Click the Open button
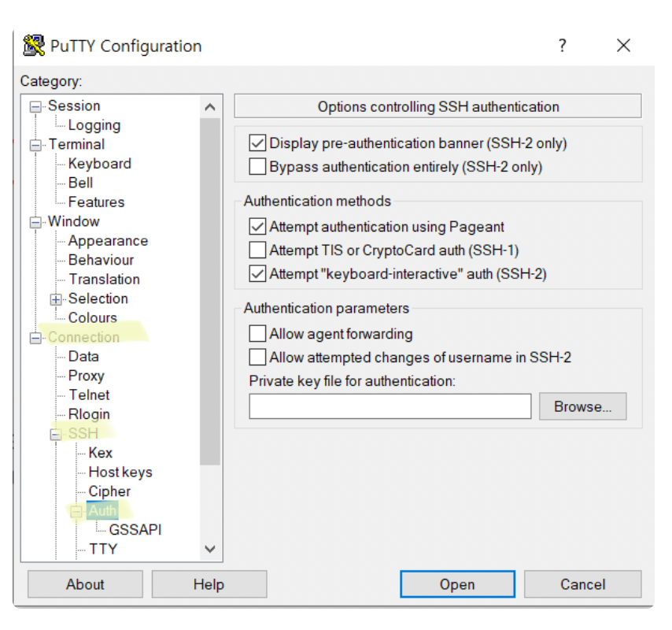 point(458,584)
